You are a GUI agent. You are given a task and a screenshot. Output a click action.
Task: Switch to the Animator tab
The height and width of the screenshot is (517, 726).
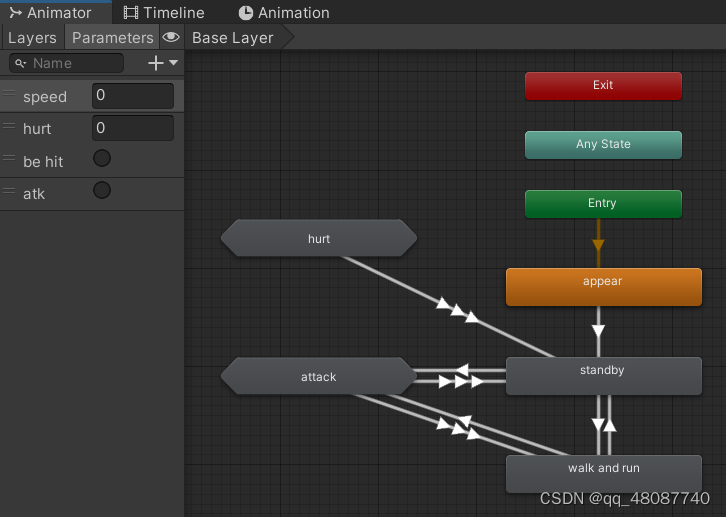click(55, 12)
